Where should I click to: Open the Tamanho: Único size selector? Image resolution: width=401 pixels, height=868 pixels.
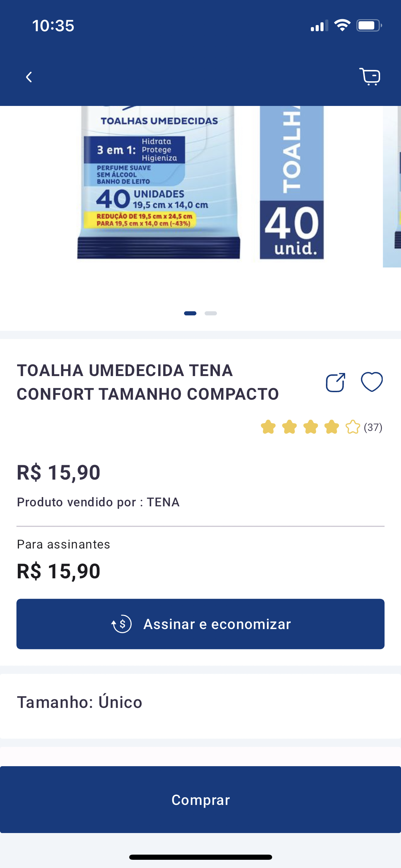click(80, 702)
